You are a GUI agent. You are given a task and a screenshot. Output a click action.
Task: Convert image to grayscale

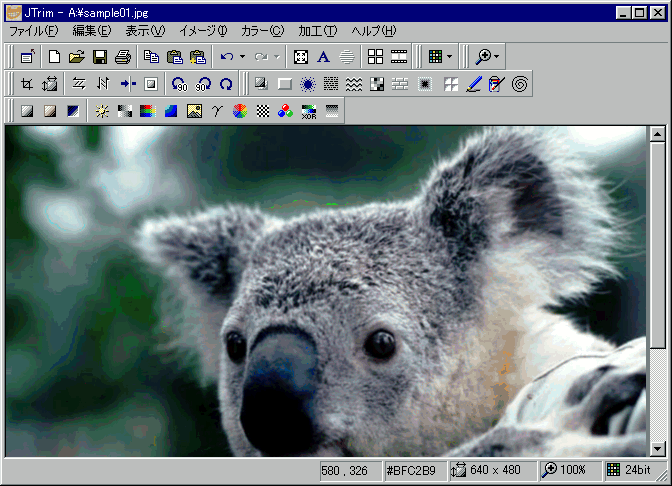(x=27, y=111)
